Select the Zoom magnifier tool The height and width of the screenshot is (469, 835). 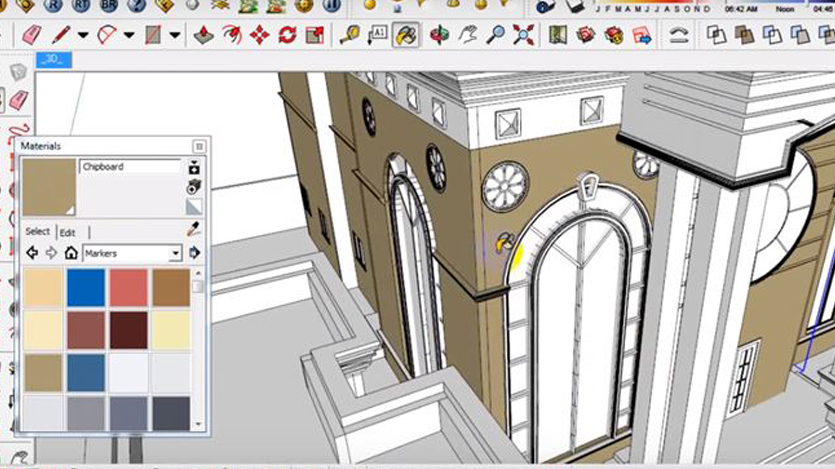coord(496,35)
